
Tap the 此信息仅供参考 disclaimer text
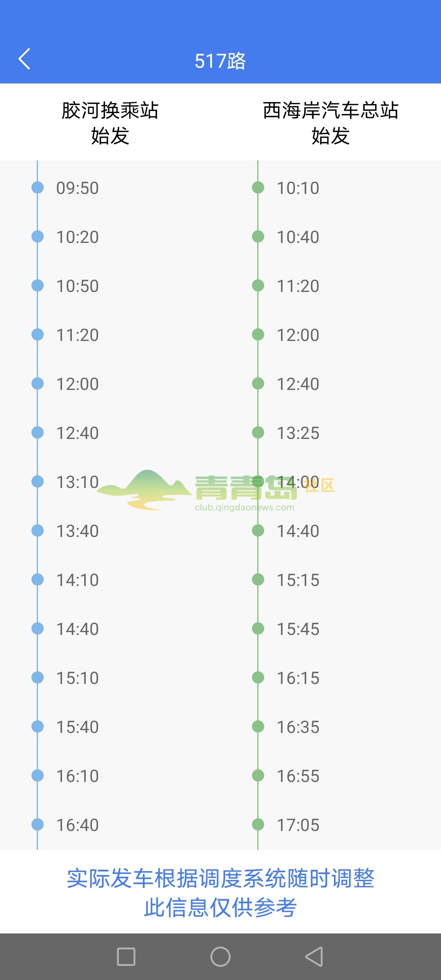220,908
